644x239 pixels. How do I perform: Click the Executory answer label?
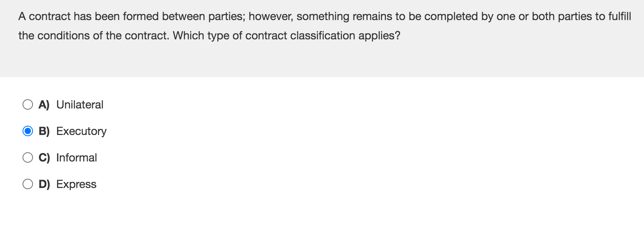pyautogui.click(x=82, y=131)
